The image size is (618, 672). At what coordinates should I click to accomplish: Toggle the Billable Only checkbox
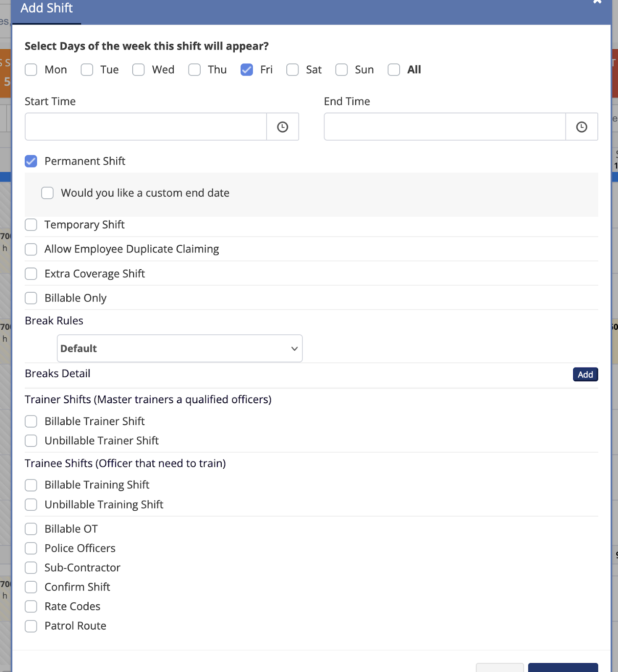31,298
